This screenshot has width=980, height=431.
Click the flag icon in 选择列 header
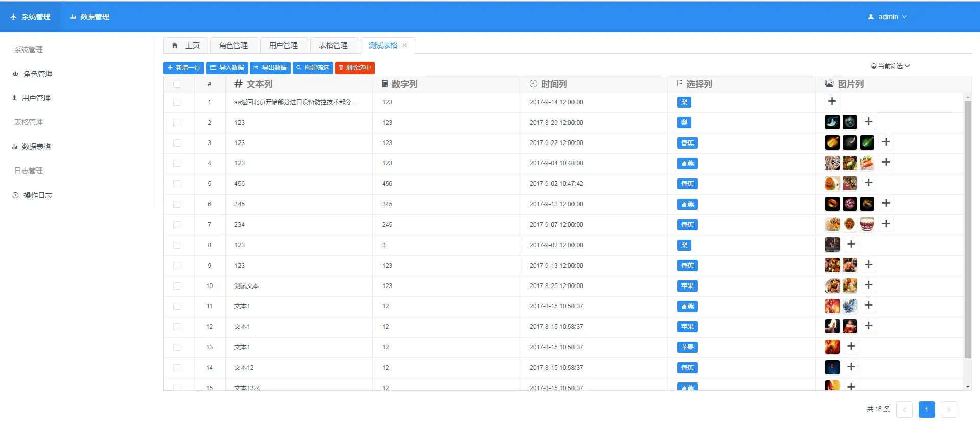click(x=679, y=83)
